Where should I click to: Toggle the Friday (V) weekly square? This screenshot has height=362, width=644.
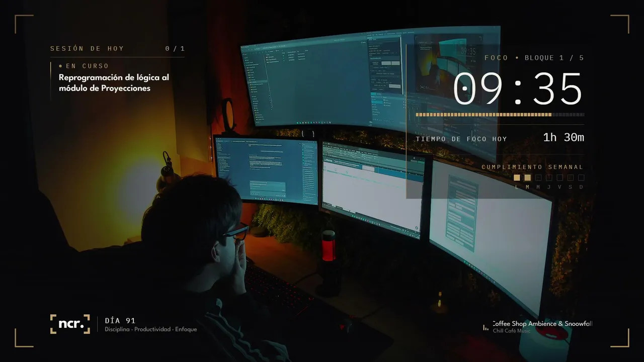click(559, 177)
